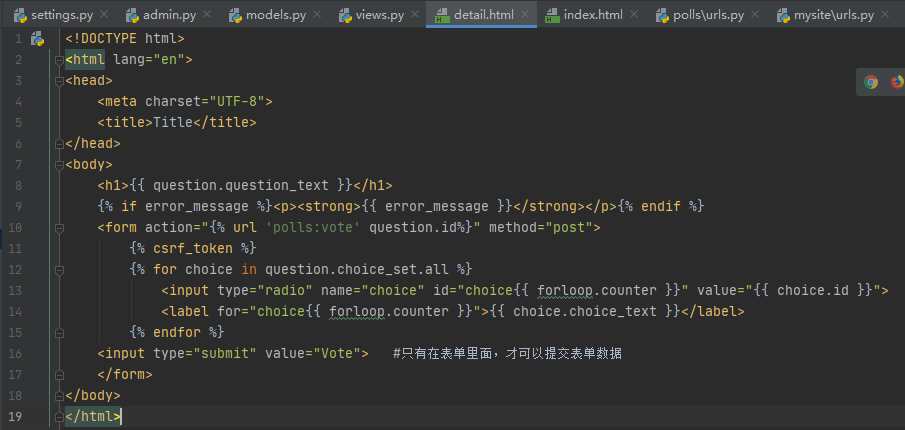Click the index.html HTML file icon
The height and width of the screenshot is (430, 905).
click(552, 15)
